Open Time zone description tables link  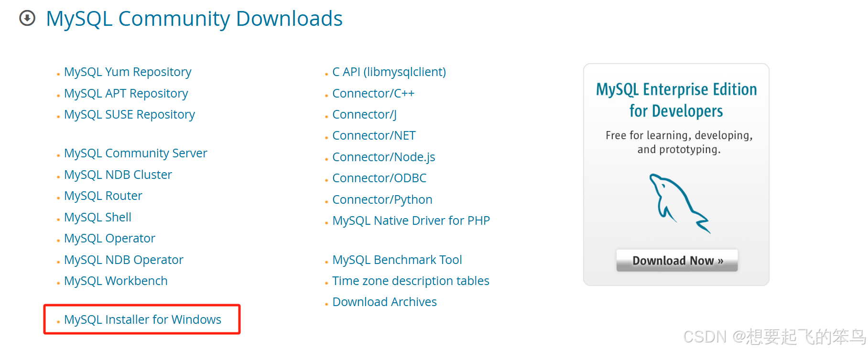pos(411,281)
